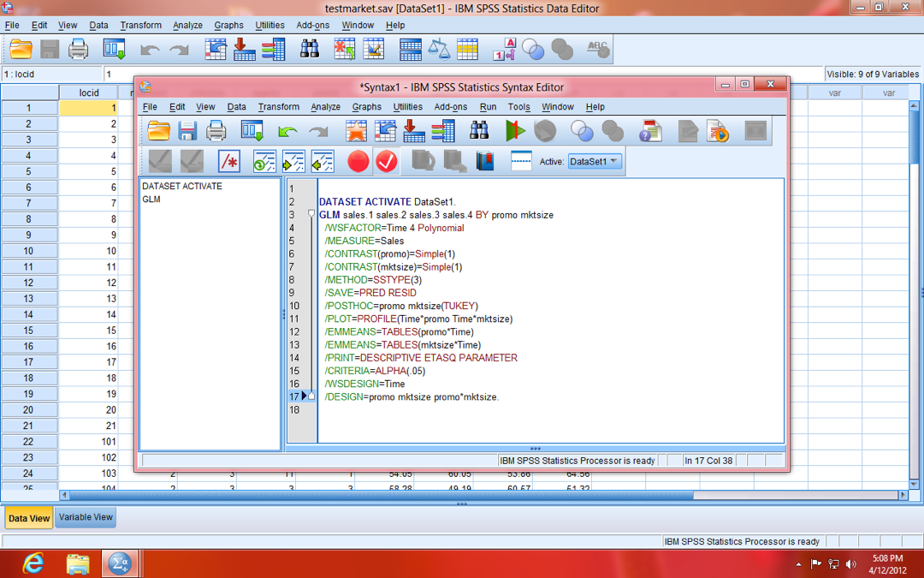Viewport: 924px width, 578px height.
Task: Print from Data Editor toolbar printer icon
Action: coord(78,49)
